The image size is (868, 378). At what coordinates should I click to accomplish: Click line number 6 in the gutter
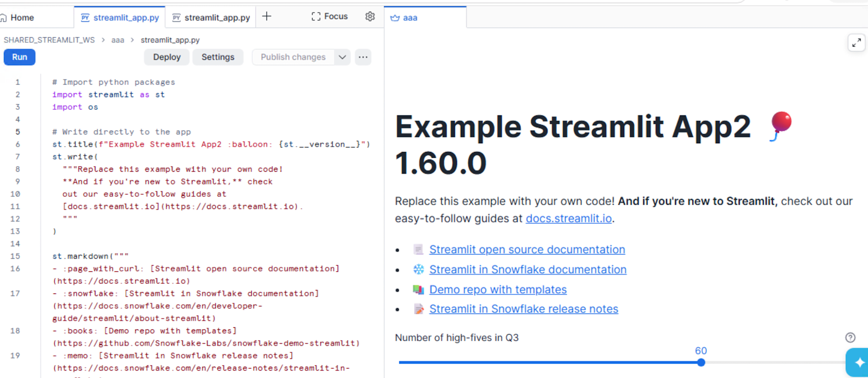pos(18,144)
